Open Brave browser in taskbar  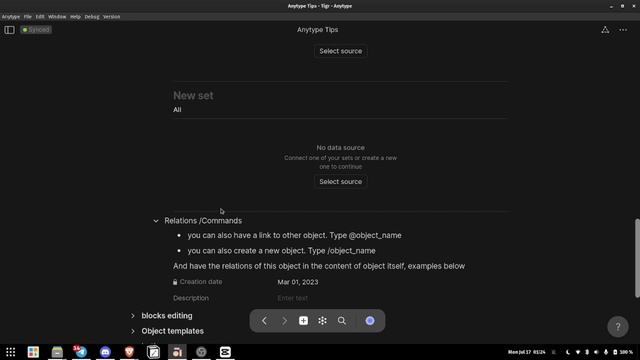(x=129, y=352)
